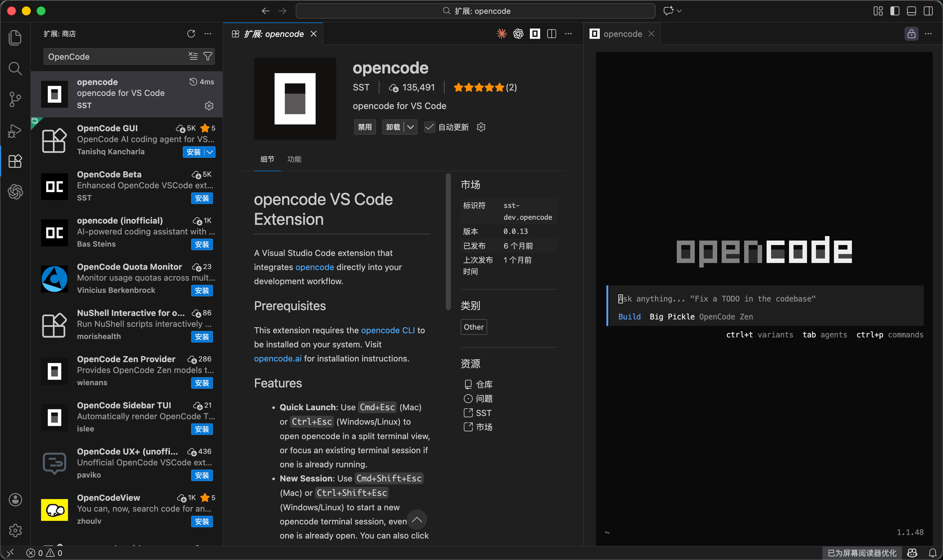Image resolution: width=943 pixels, height=560 pixels.
Task: Click the ChatGPT icon in activity bar
Action: coord(15,192)
